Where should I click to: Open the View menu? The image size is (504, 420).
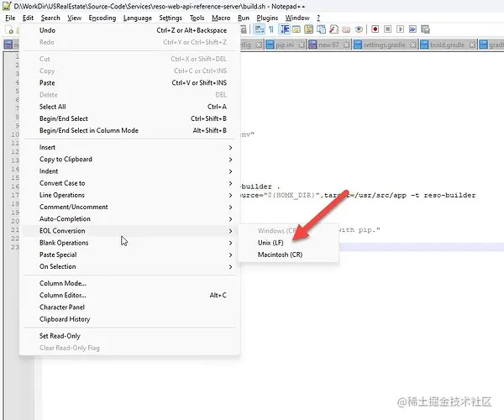[74, 18]
